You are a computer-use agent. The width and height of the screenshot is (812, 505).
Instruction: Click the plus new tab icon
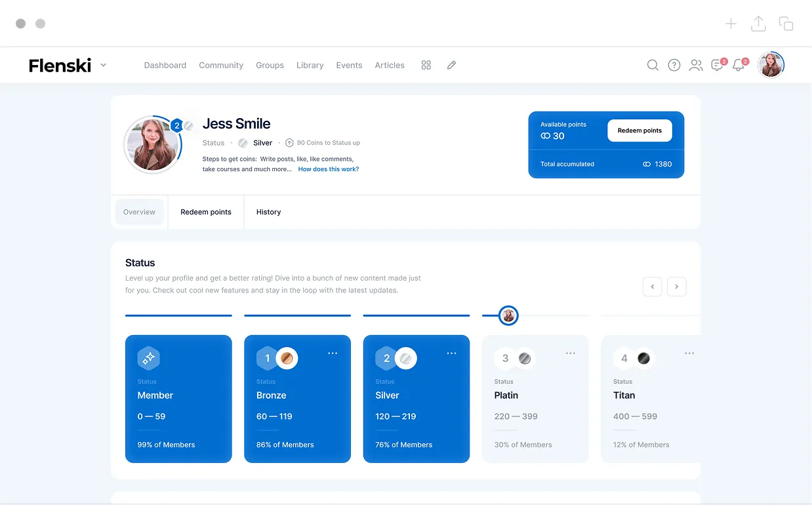(731, 24)
